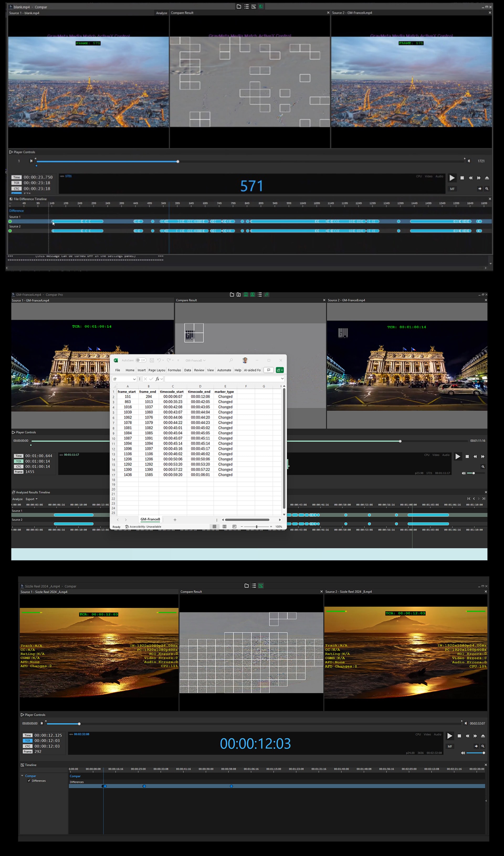Click the stop button in the blank.mp4 window
Image resolution: width=504 pixels, height=856 pixels.
tap(462, 178)
